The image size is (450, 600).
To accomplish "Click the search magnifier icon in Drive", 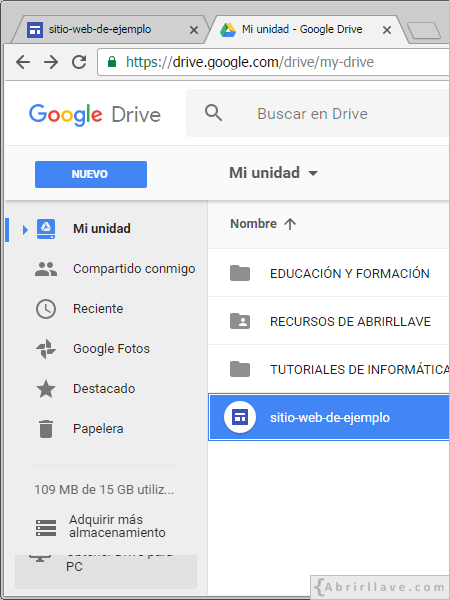I will tap(213, 113).
